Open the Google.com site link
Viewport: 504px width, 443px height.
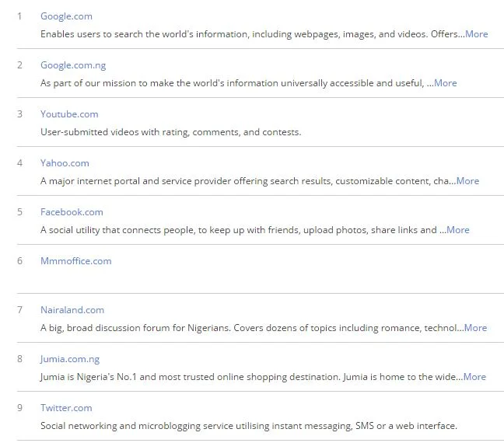67,16
